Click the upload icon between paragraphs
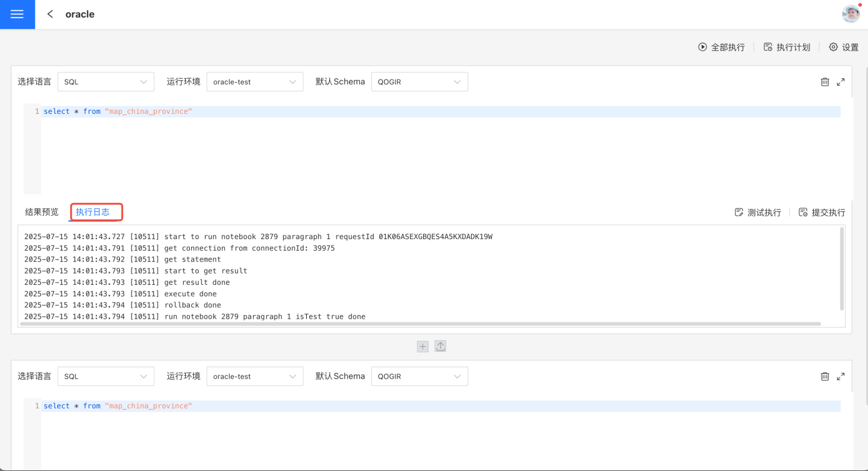868x471 pixels. [x=441, y=346]
